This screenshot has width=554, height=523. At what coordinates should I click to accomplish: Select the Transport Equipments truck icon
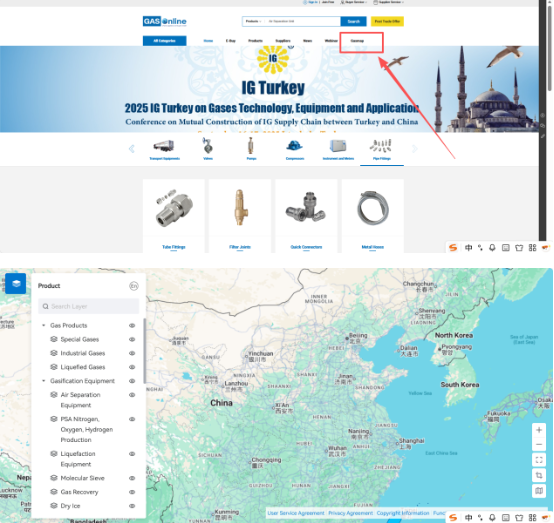[164, 149]
